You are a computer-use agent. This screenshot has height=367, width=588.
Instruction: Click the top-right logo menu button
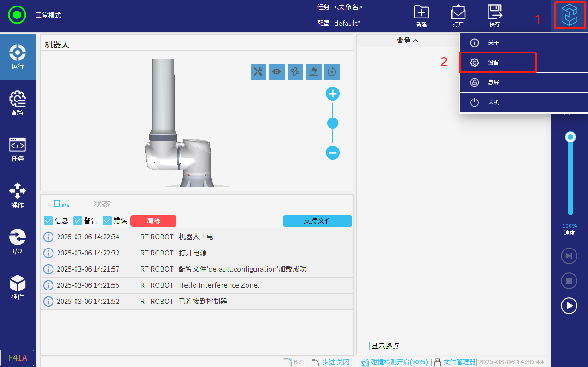[x=570, y=16]
